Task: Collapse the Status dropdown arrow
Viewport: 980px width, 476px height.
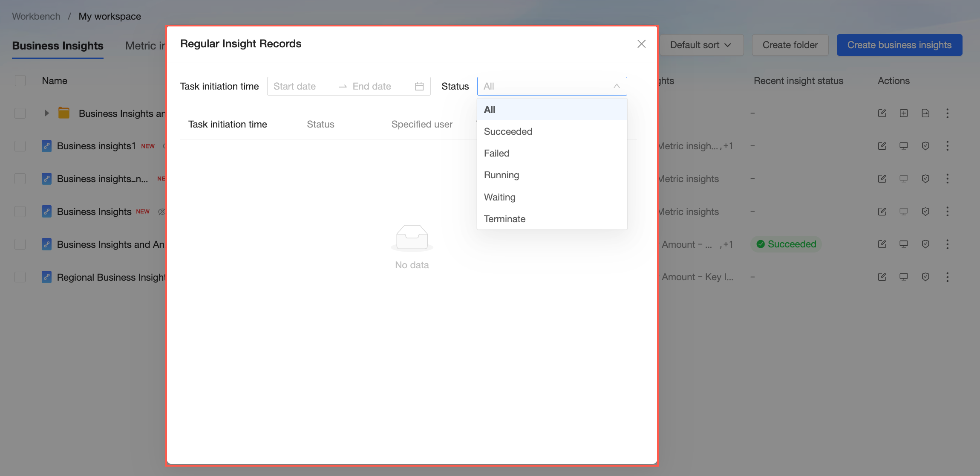Action: tap(617, 86)
